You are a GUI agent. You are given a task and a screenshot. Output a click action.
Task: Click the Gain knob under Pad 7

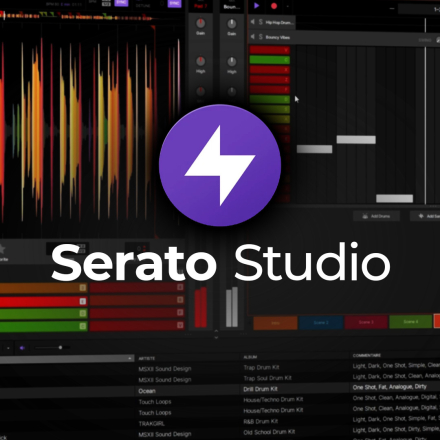(x=200, y=23)
